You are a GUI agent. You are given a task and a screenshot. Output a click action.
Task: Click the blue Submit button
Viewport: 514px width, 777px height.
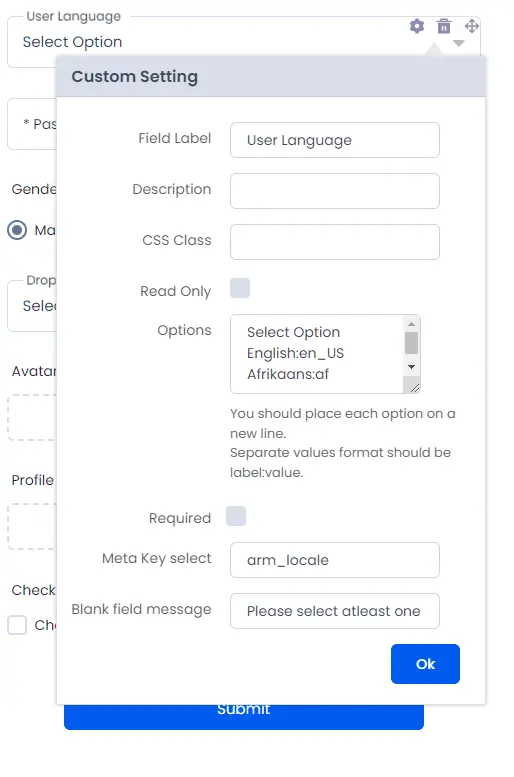[x=244, y=717]
